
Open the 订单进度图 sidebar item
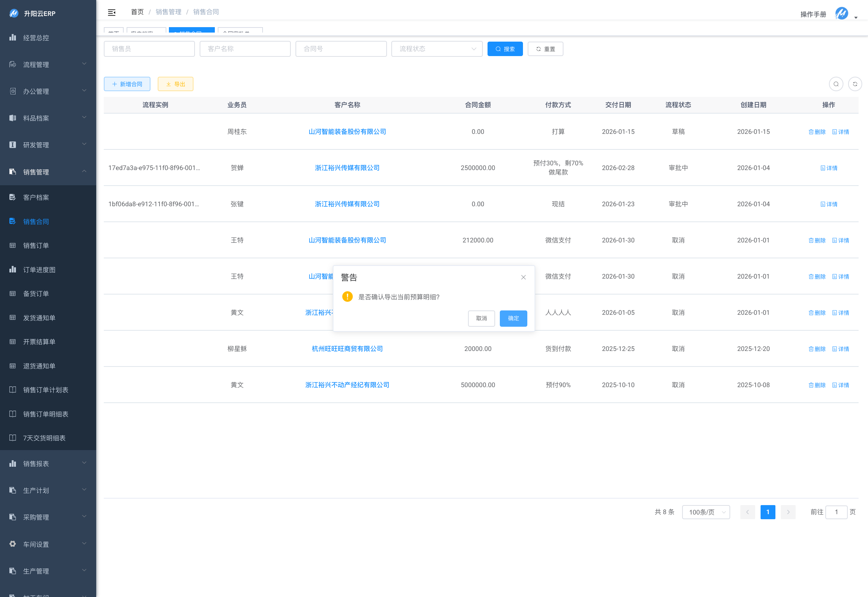click(39, 270)
